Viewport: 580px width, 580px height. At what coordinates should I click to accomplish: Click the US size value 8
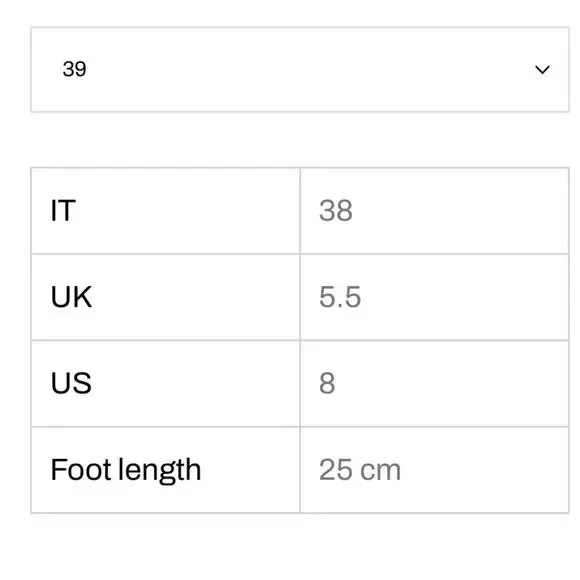(327, 383)
